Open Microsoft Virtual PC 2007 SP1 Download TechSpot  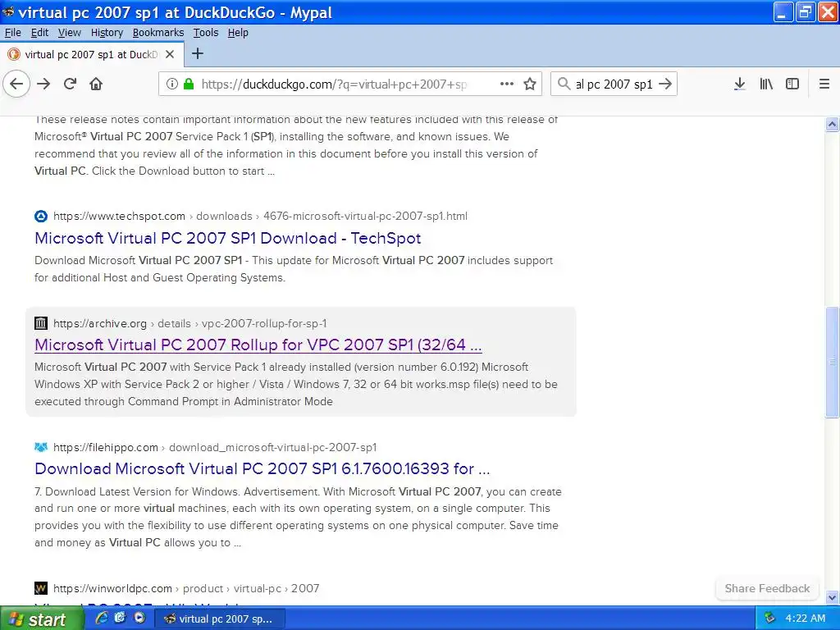tap(228, 238)
